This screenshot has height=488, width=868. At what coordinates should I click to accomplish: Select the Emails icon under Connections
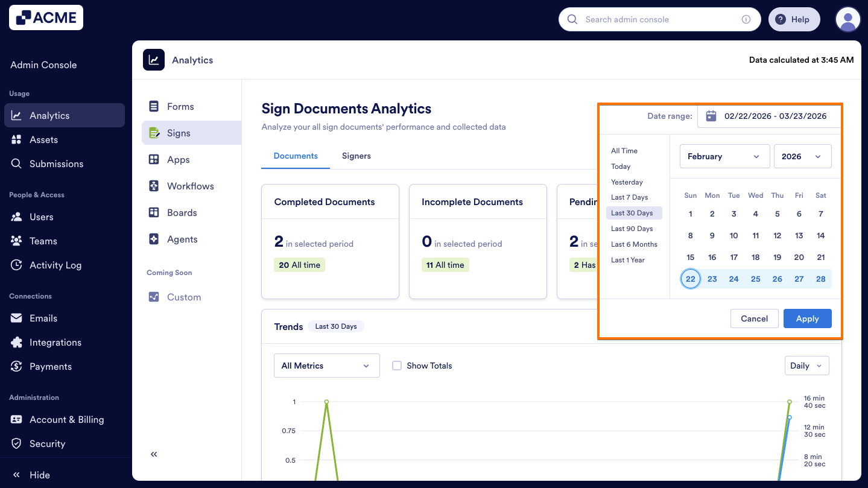17,318
